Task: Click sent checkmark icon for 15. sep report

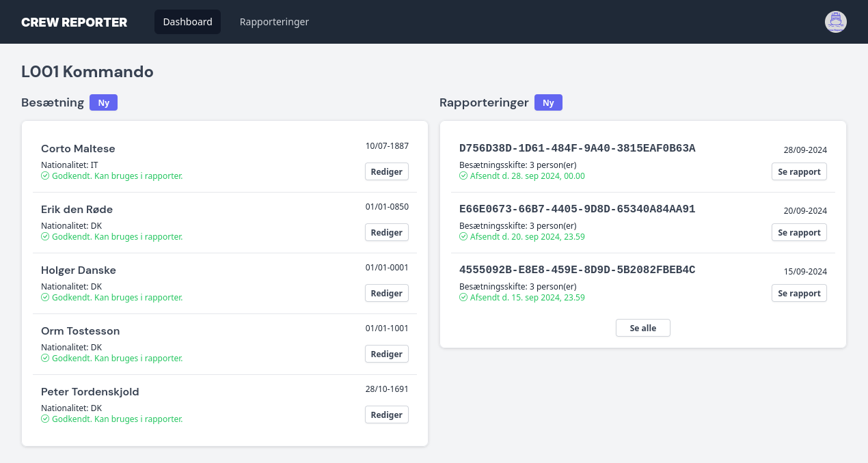Action: click(x=463, y=298)
